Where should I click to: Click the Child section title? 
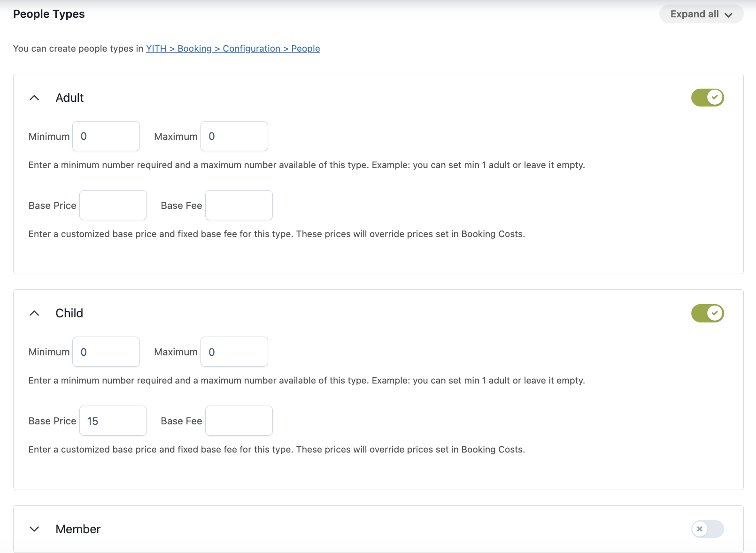pos(69,313)
